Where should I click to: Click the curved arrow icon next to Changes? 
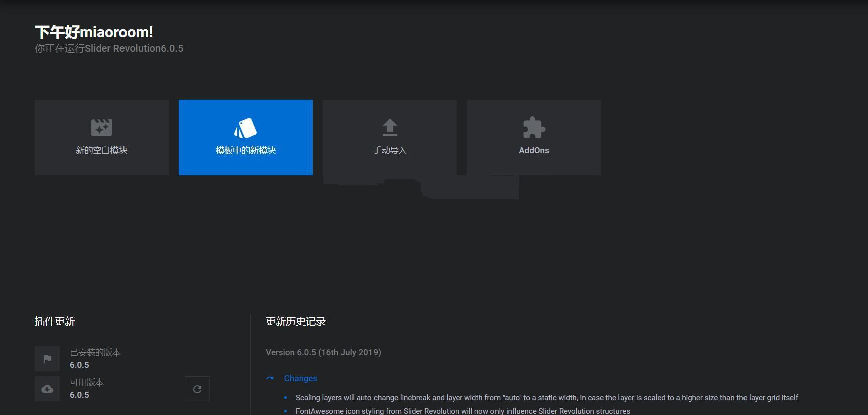point(270,378)
